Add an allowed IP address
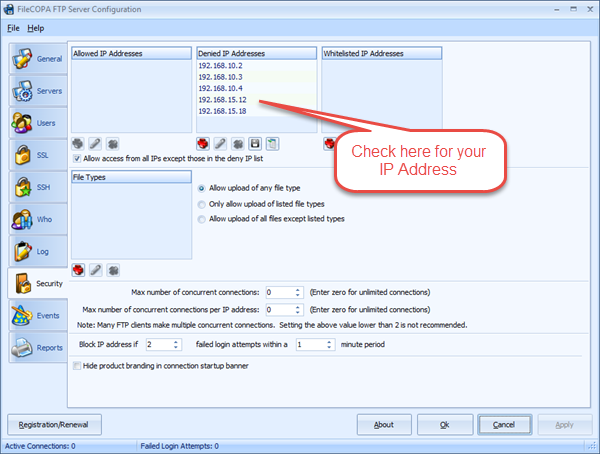This screenshot has height=454, width=600. (78, 144)
